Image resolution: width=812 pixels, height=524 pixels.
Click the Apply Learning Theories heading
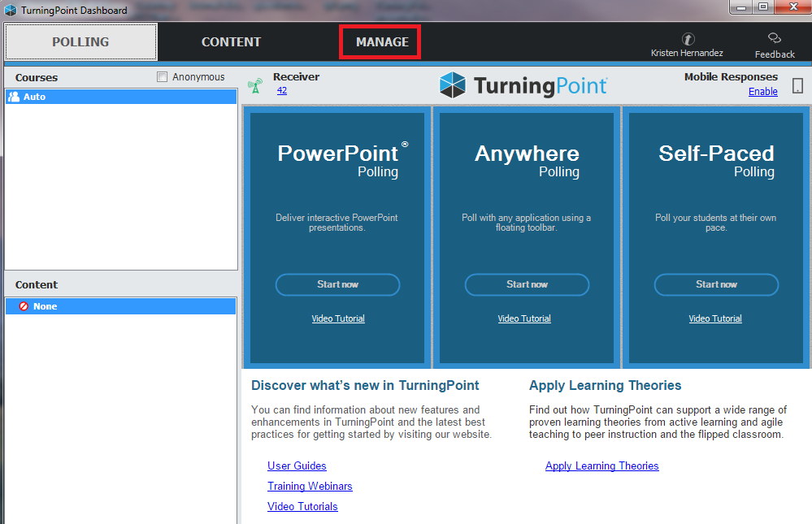tap(605, 386)
